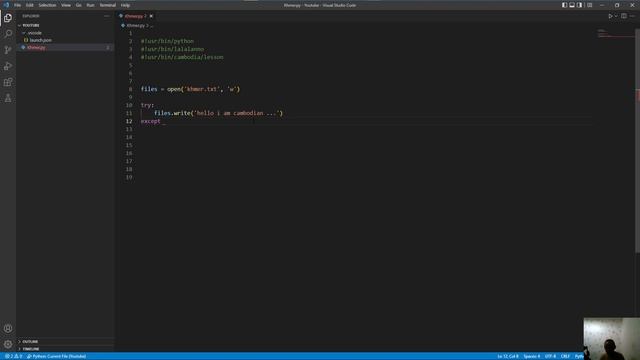Open the Selection menu
The width and height of the screenshot is (640, 360).
pyautogui.click(x=47, y=5)
